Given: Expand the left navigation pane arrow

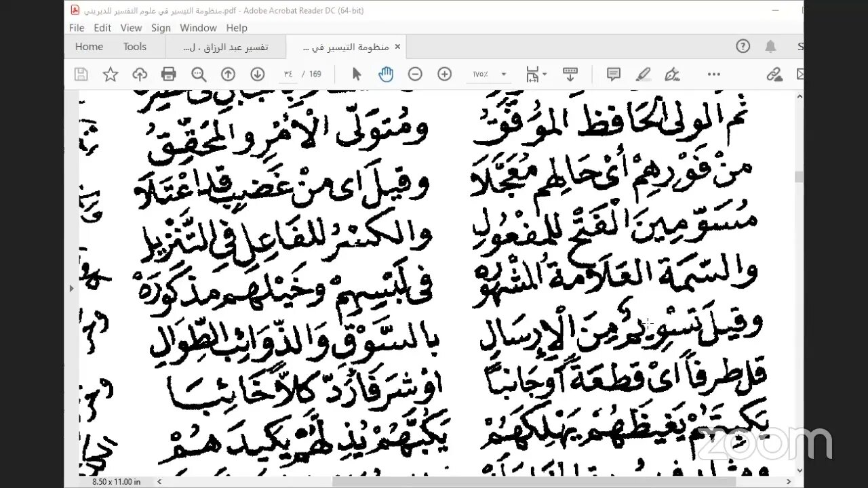Looking at the screenshot, I should pyautogui.click(x=71, y=288).
